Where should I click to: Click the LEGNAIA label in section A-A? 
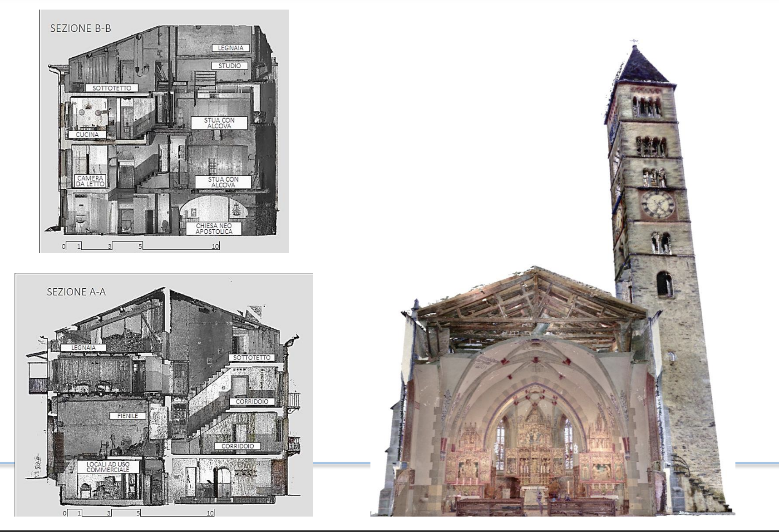(x=84, y=348)
